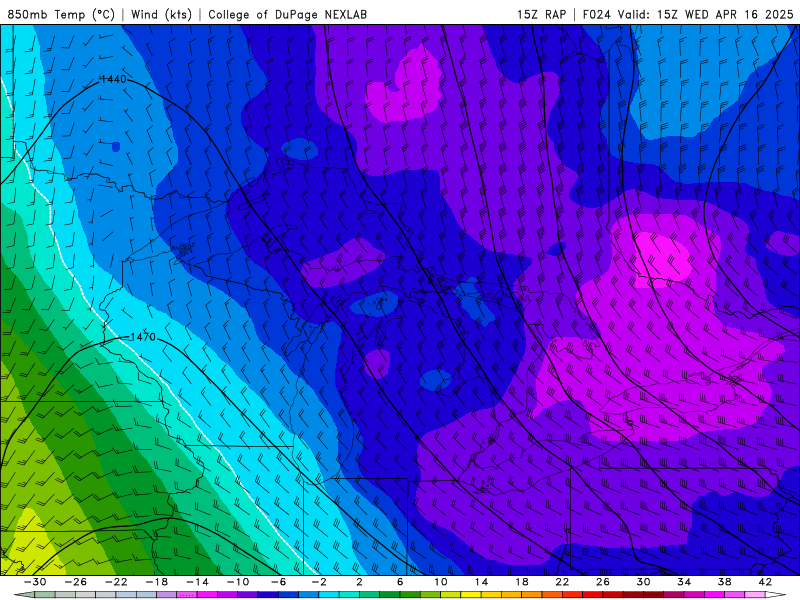Click the -2 color scale label
The image size is (800, 600).
(x=319, y=582)
